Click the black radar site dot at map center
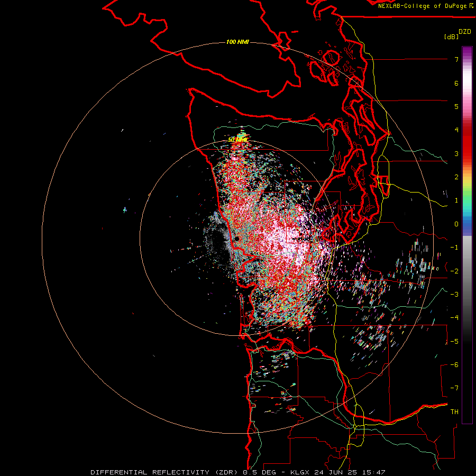Image resolution: width=476 pixels, height=476 pixels. tap(237, 239)
